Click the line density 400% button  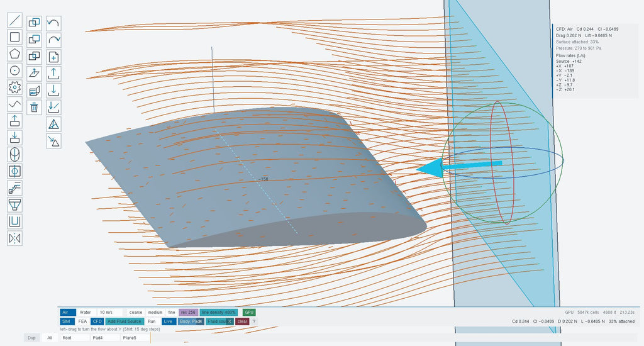click(218, 312)
